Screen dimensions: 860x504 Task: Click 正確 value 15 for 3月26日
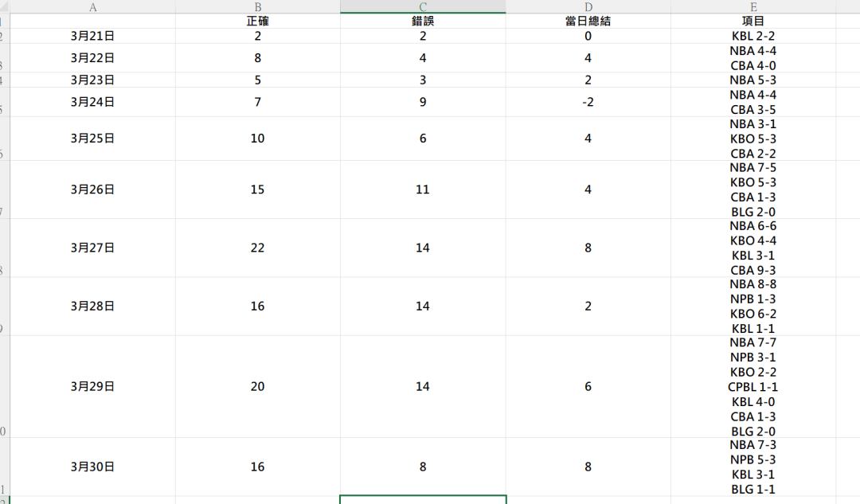[258, 189]
